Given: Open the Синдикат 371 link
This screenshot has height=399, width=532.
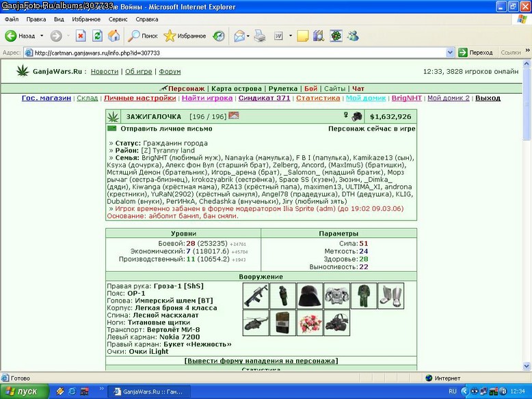Looking at the screenshot, I should tap(265, 98).
